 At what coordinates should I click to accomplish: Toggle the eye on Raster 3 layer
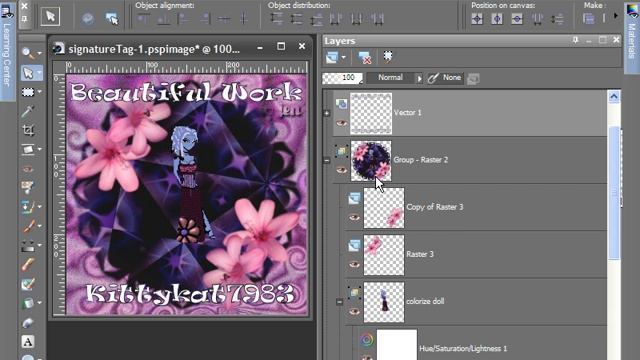click(354, 264)
